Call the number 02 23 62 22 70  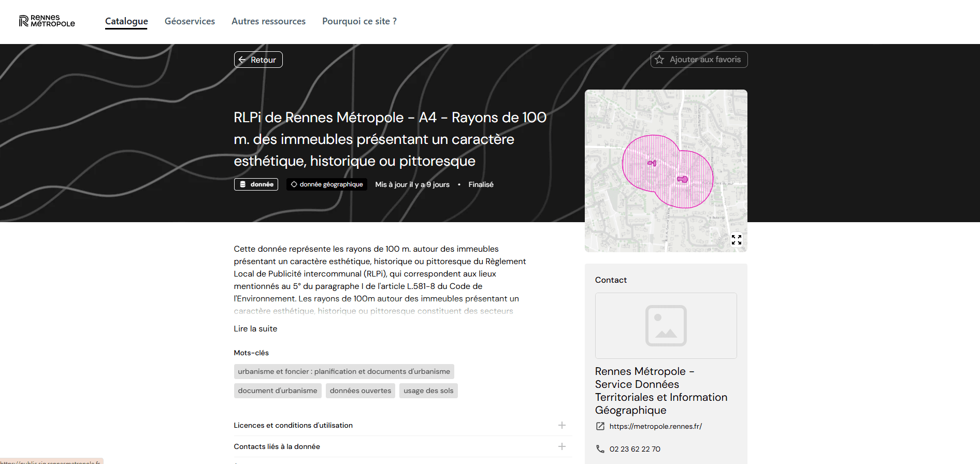[635, 449]
